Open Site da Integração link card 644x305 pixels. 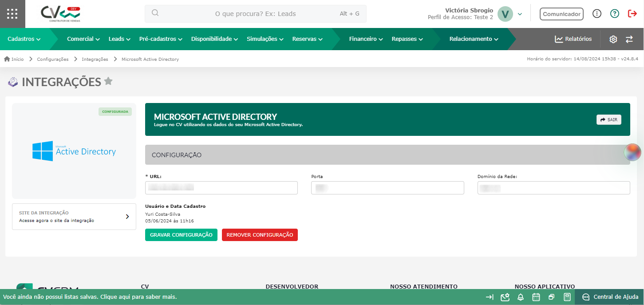coord(74,217)
